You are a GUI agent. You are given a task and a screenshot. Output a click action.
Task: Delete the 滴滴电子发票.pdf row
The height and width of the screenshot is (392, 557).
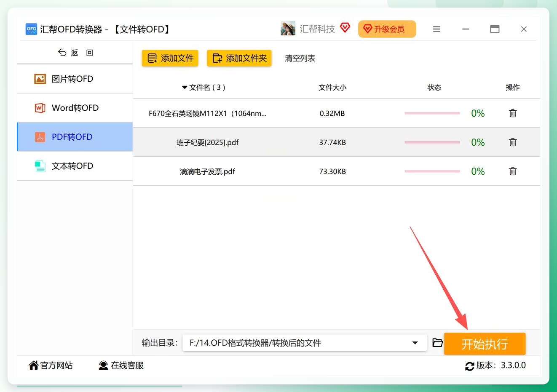(x=513, y=171)
